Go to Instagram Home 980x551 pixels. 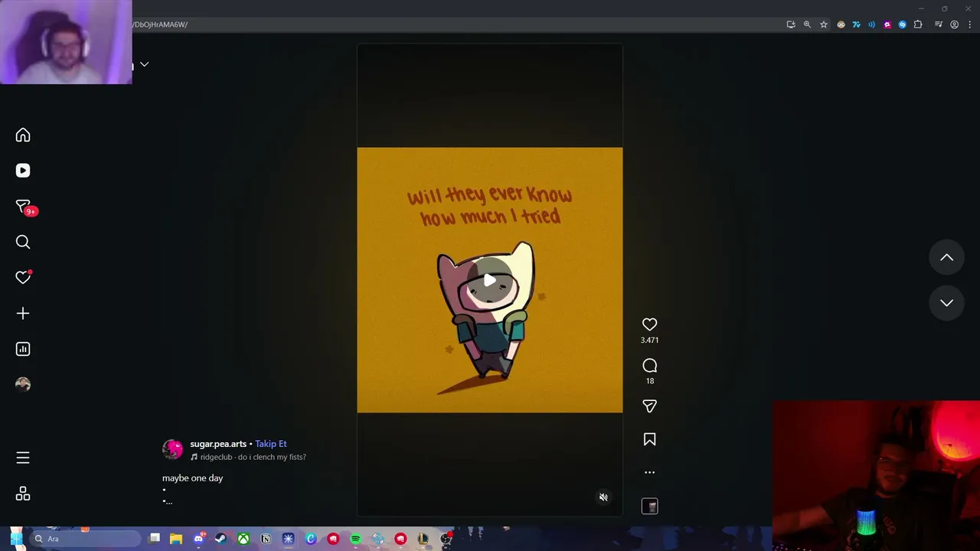pyautogui.click(x=23, y=135)
